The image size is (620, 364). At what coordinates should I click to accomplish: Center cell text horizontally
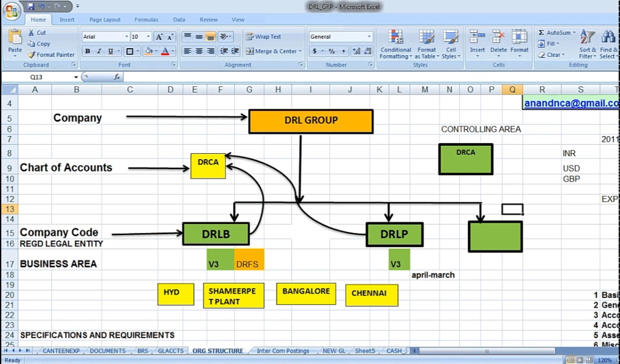(x=199, y=51)
